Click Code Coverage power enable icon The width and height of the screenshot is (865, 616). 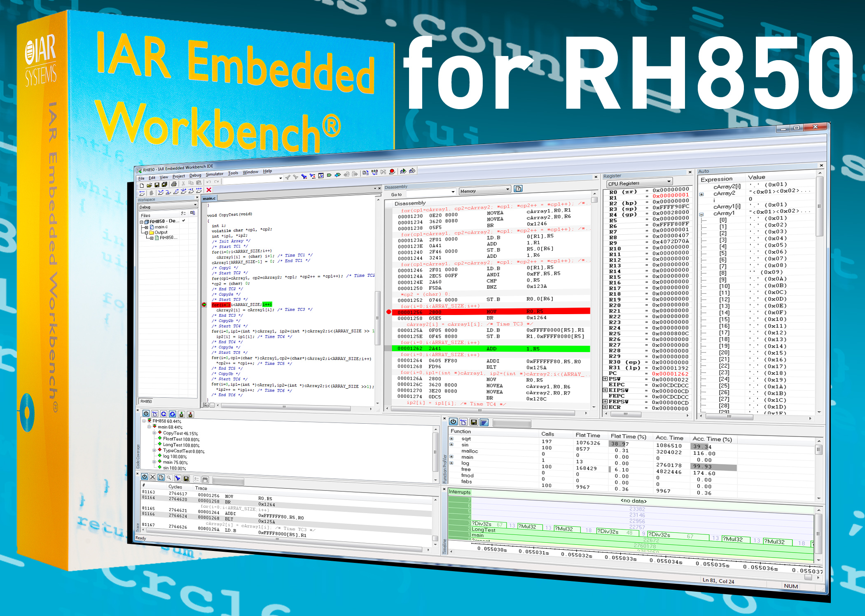point(146,413)
